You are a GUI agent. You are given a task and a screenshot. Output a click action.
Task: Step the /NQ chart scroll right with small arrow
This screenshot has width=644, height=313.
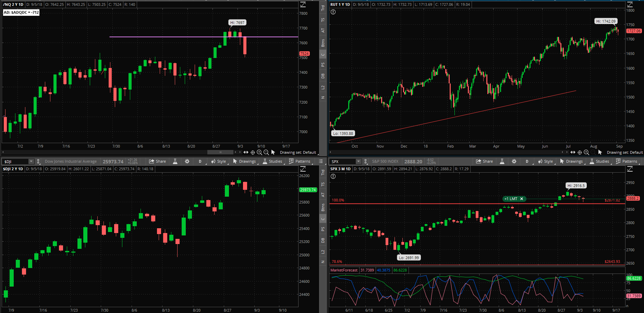240,152
